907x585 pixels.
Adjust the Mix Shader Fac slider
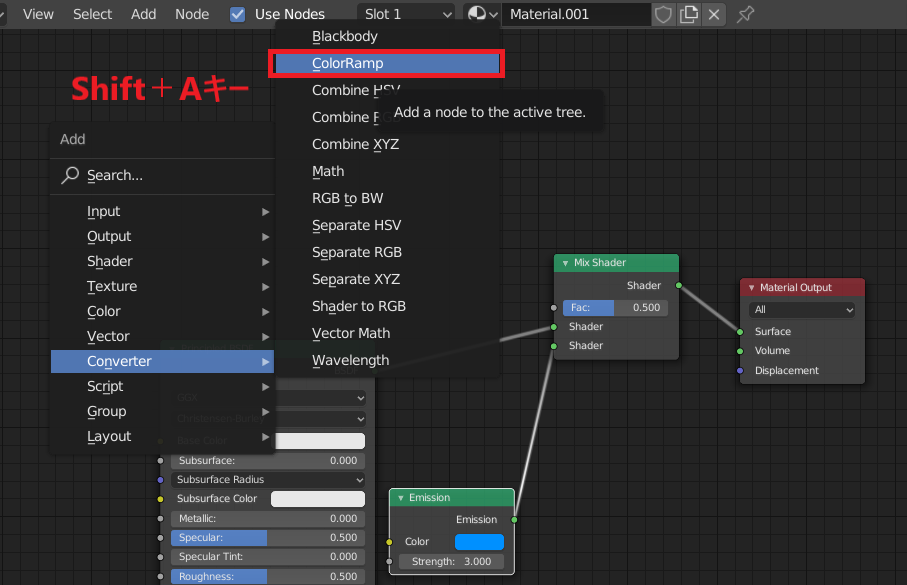[x=615, y=308]
